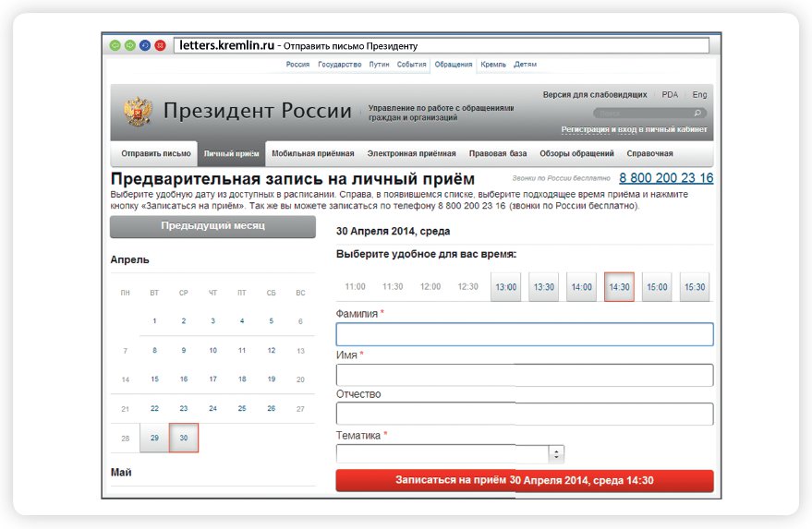This screenshot has width=812, height=529.
Task: Open the Обзоры обращений menu item
Action: coord(576,154)
